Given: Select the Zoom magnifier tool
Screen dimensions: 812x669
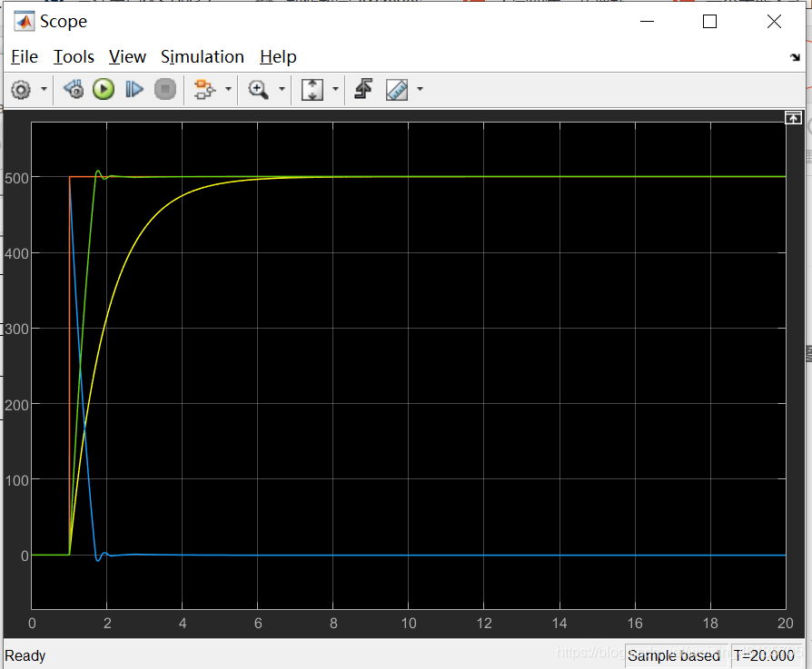Looking at the screenshot, I should click(258, 90).
